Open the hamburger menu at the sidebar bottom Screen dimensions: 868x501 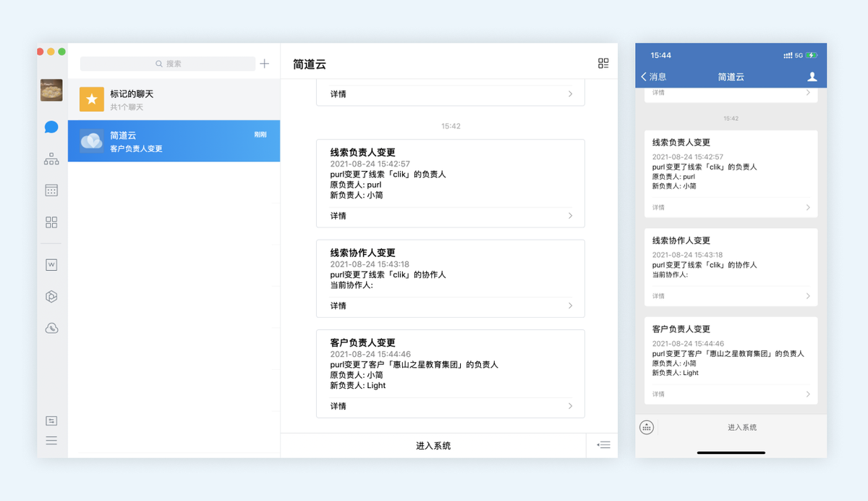coord(51,440)
